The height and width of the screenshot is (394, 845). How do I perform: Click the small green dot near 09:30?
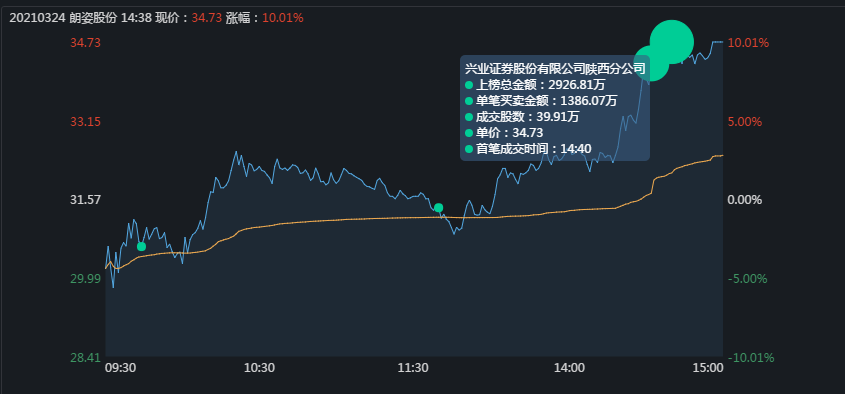[141, 246]
